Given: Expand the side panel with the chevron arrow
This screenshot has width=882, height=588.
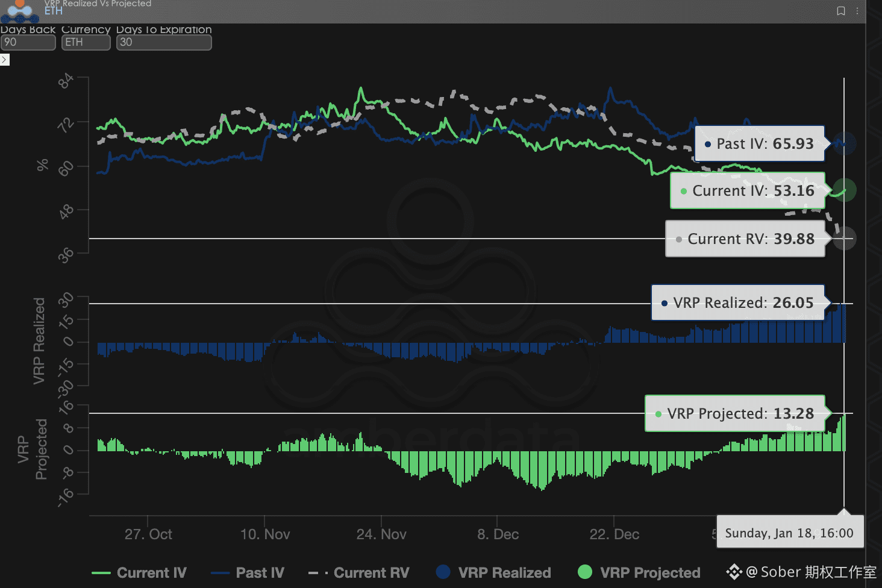Looking at the screenshot, I should click(5, 60).
